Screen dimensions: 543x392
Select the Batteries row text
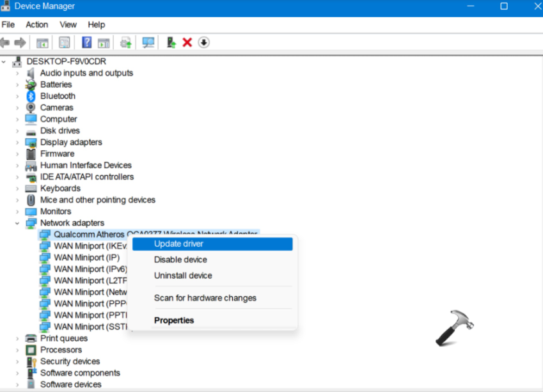(56, 84)
